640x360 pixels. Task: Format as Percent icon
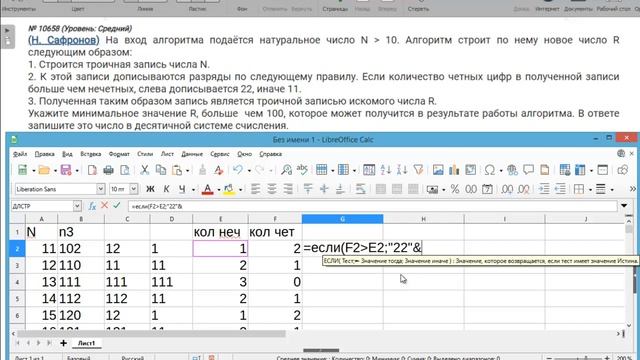coord(455,189)
